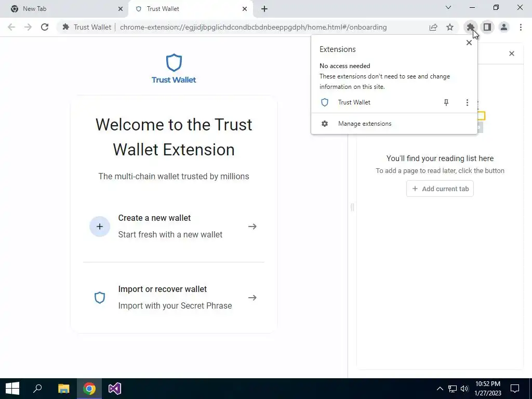
Task: Click the Trust Wallet extension chip in address bar
Action: point(87,27)
